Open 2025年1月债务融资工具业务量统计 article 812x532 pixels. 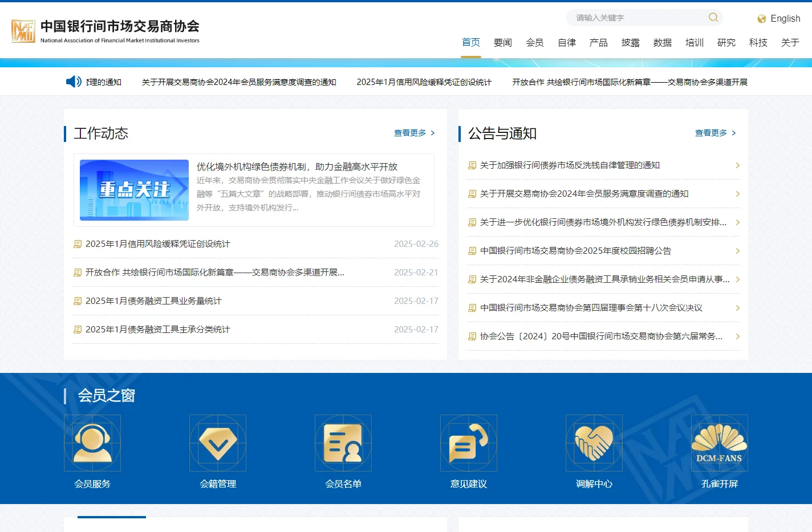153,301
